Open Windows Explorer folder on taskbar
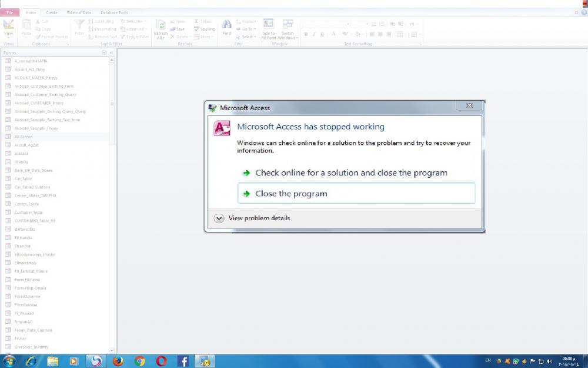This screenshot has width=588, height=368. point(52,362)
